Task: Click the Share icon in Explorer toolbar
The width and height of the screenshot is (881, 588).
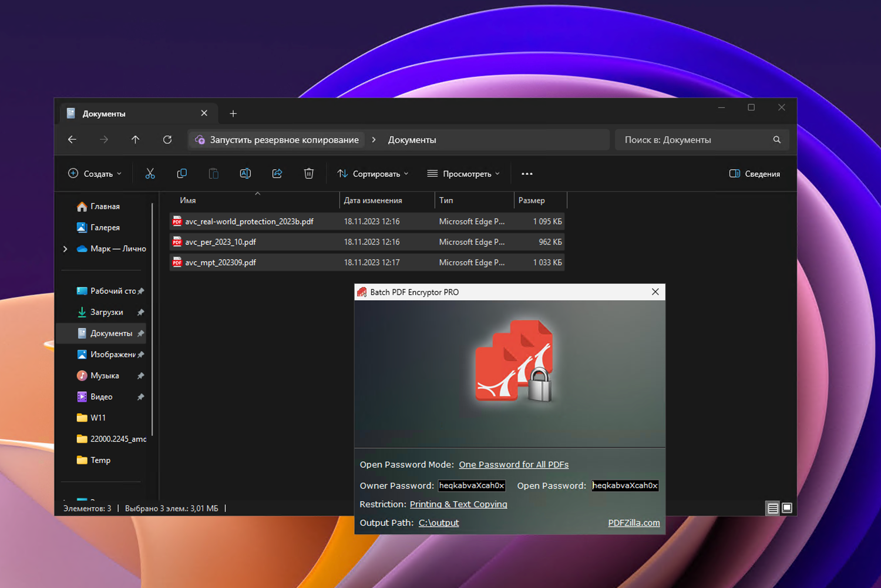Action: [x=277, y=173]
